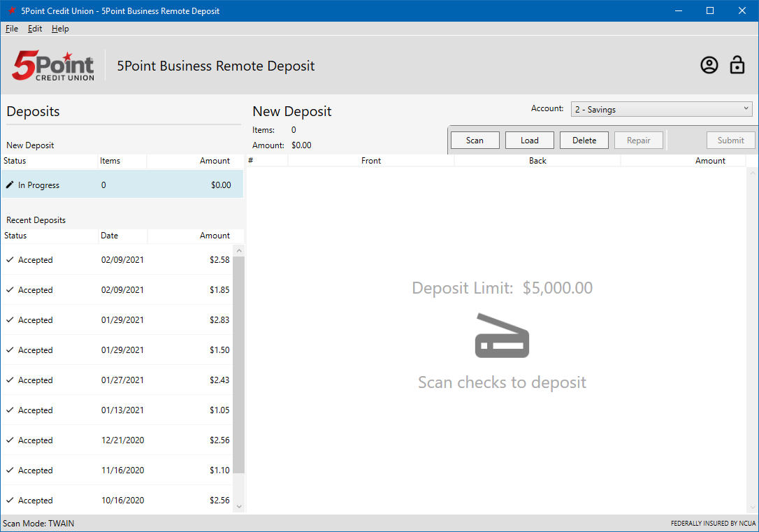759x532 pixels.
Task: Click the Front column header
Action: pos(371,161)
